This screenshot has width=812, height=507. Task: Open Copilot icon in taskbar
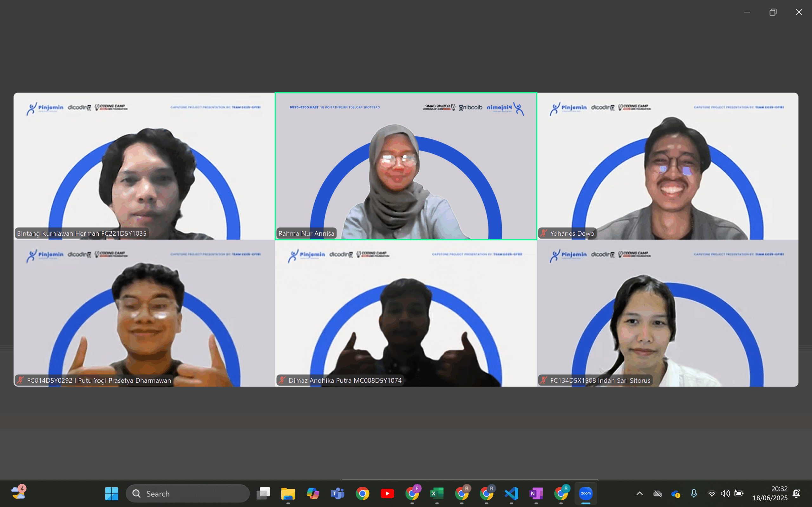click(313, 493)
